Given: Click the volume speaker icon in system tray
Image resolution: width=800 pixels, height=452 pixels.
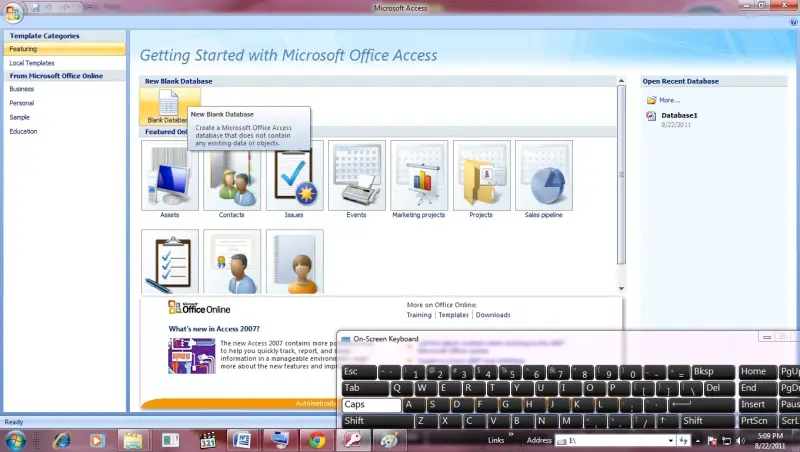Looking at the screenshot, I should [741, 441].
